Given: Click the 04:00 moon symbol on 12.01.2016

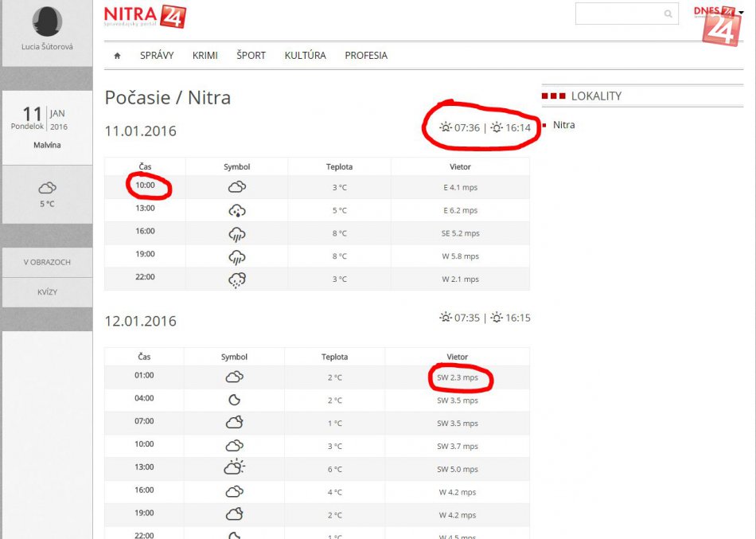Looking at the screenshot, I should point(234,400).
